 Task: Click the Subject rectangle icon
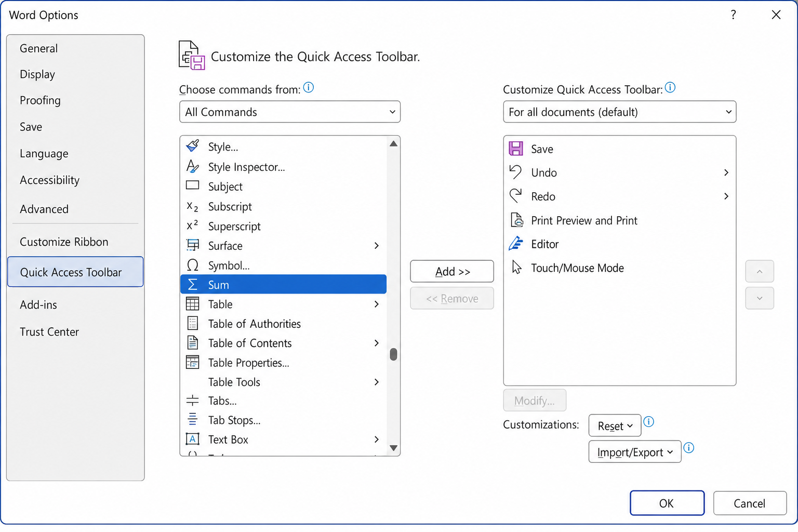pos(193,185)
